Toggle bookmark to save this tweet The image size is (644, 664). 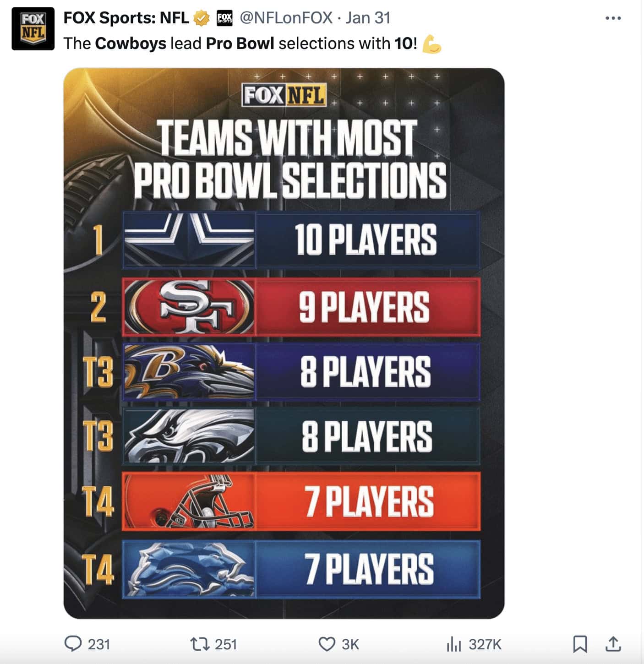pyautogui.click(x=581, y=644)
